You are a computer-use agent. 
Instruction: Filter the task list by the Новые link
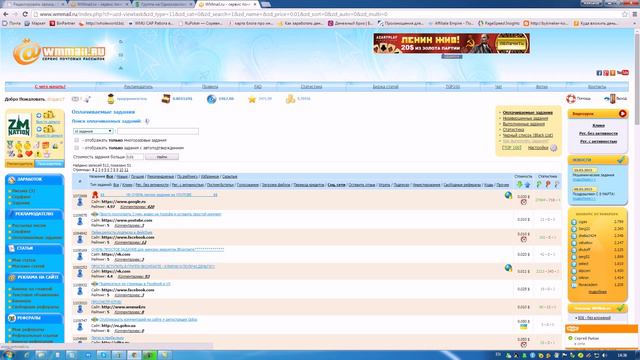pos(122,177)
